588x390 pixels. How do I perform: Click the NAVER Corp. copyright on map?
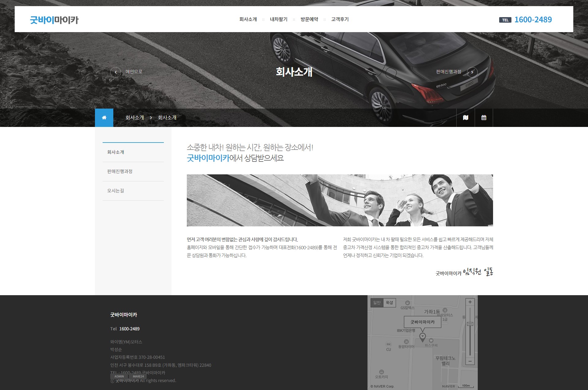(382, 386)
